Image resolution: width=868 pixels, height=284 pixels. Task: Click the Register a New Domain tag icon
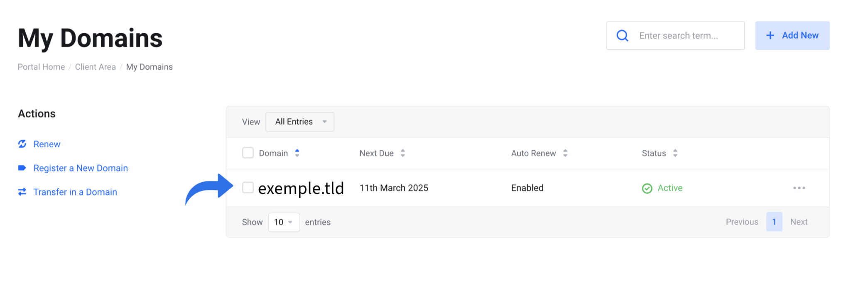click(x=22, y=168)
